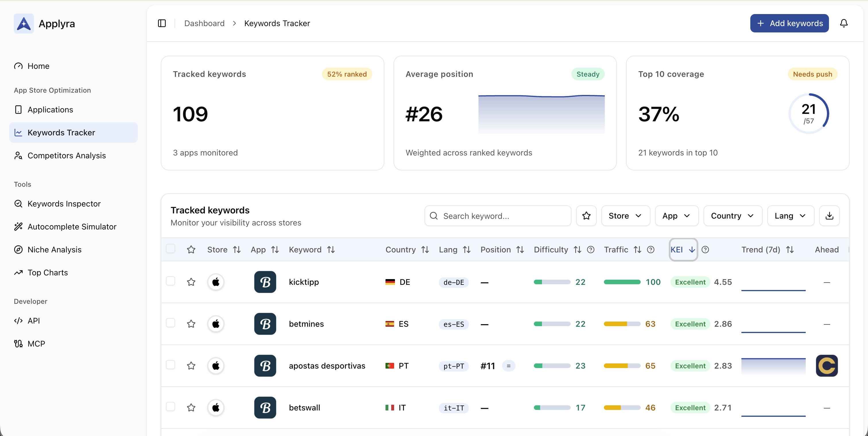Open Keywords Inspector tool

pos(73,203)
